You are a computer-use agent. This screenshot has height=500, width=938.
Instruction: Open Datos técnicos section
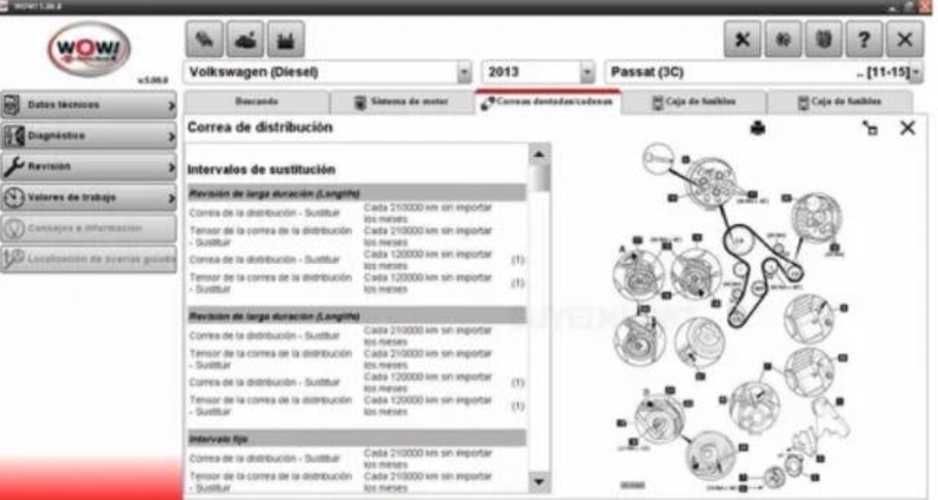[x=89, y=105]
